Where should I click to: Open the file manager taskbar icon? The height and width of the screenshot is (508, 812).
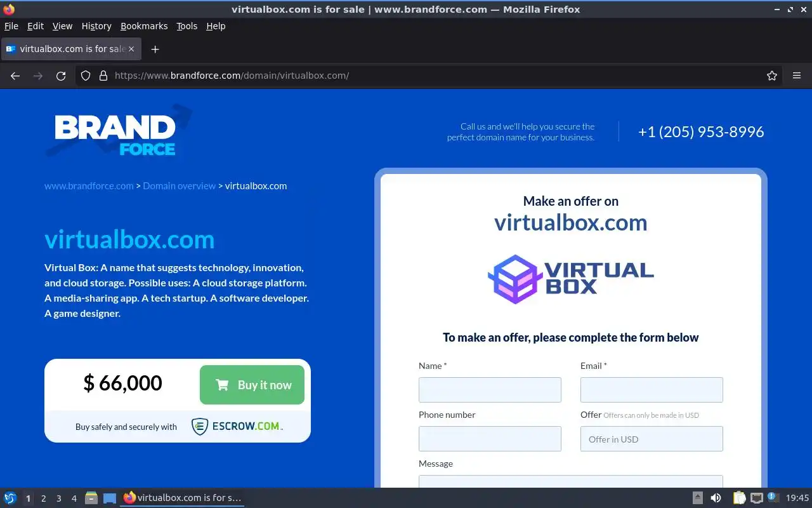pos(91,498)
